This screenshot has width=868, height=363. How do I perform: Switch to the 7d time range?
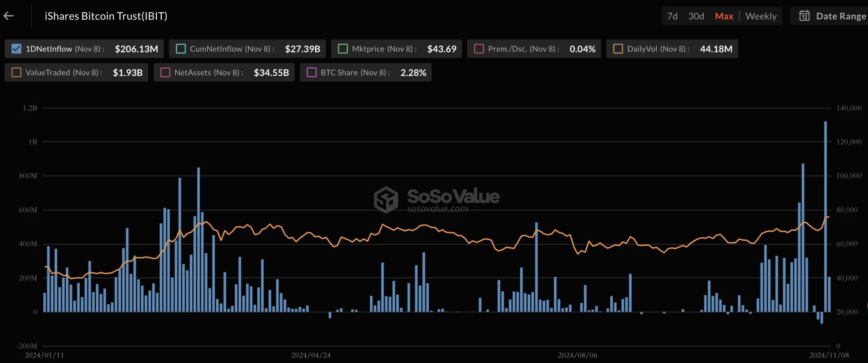click(672, 16)
